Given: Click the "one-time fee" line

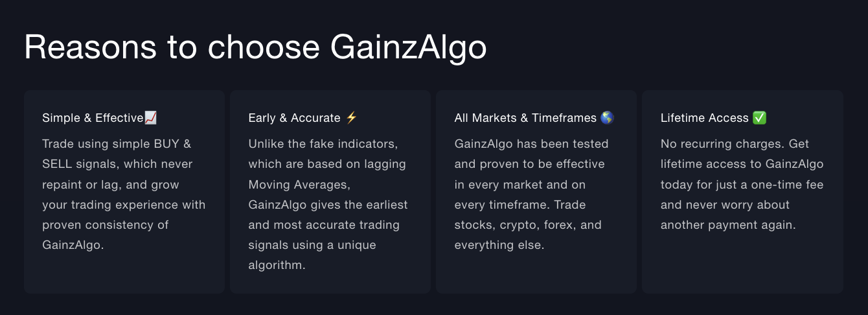Looking at the screenshot, I should [786, 185].
